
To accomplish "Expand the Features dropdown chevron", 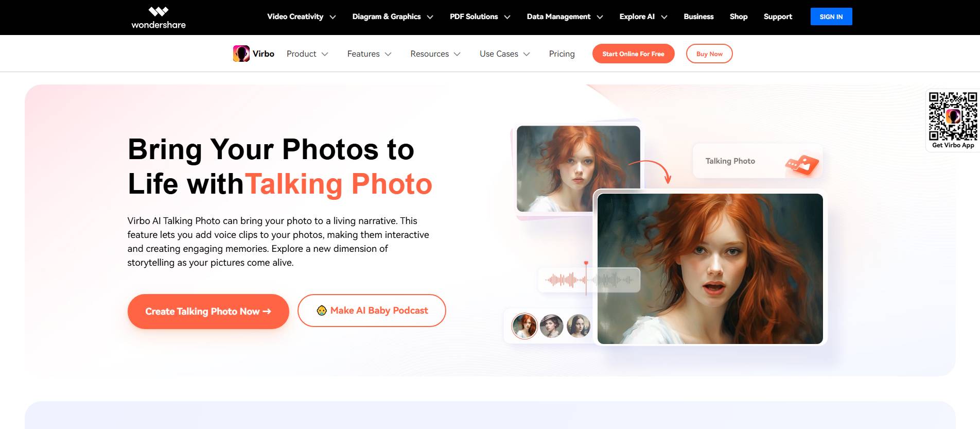I will point(388,54).
